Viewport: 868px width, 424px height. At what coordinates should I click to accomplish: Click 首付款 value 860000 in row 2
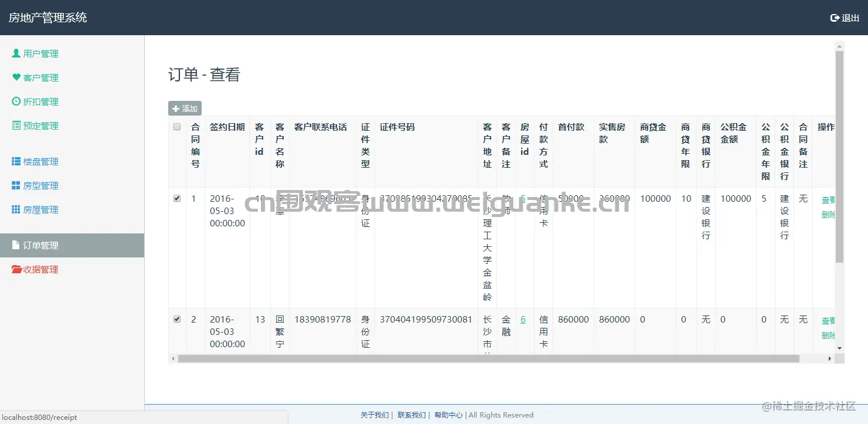pyautogui.click(x=573, y=320)
